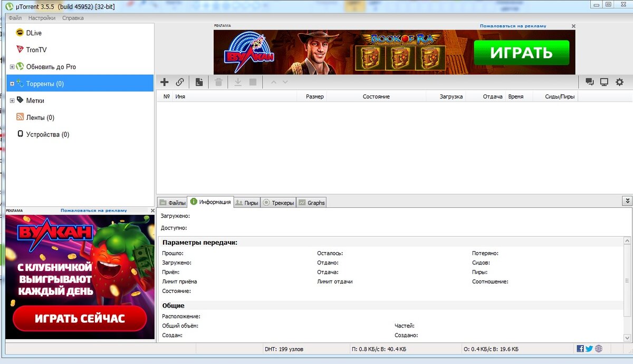Sort by the № column header
Viewport: 633px width, 364px height.
[166, 97]
